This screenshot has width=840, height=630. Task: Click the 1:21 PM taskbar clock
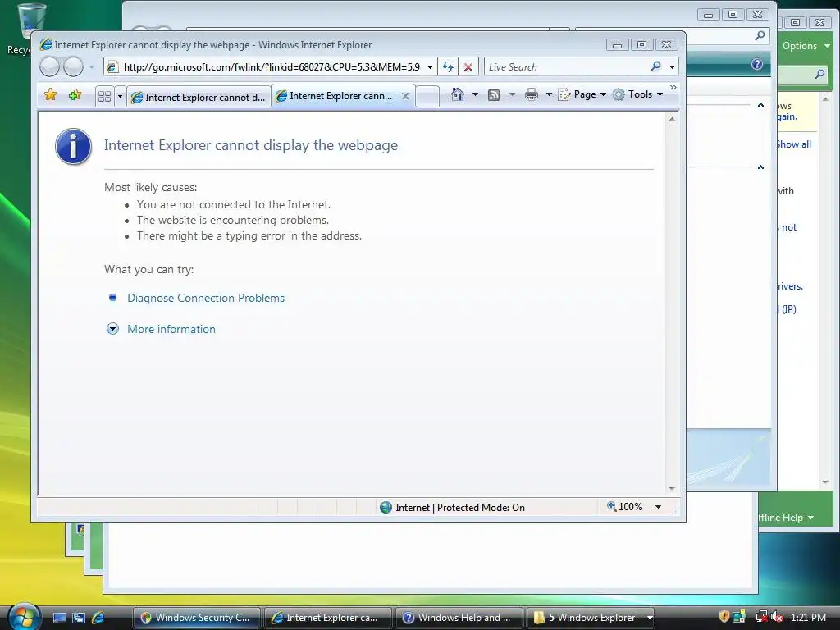(x=808, y=617)
